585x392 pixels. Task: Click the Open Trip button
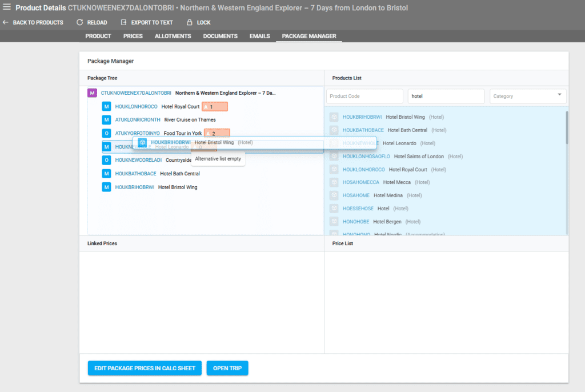pyautogui.click(x=227, y=368)
